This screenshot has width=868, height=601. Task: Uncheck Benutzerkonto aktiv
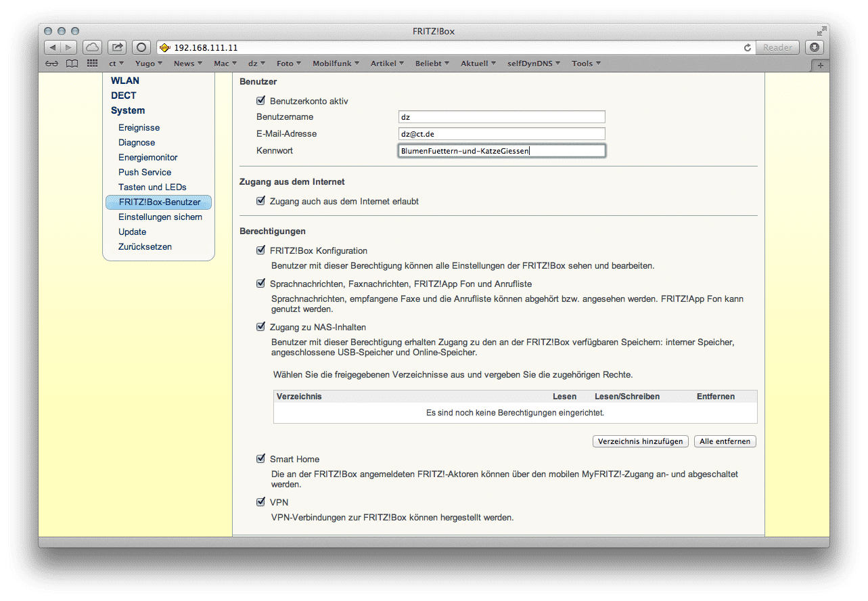pos(261,101)
